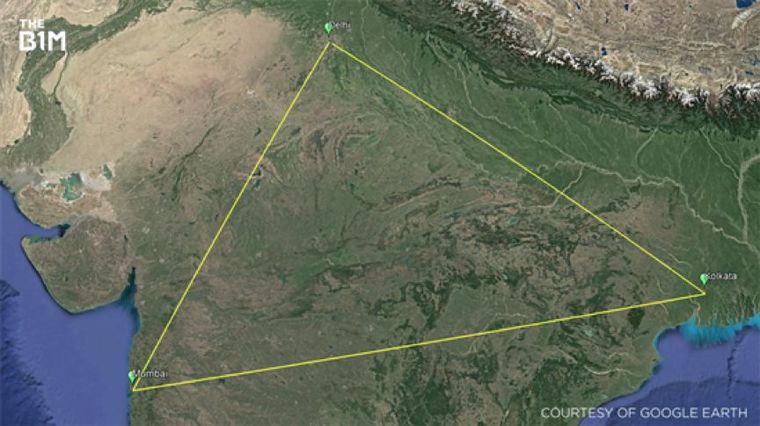Click the yellow line between Delhi and Kolkata

(518, 168)
